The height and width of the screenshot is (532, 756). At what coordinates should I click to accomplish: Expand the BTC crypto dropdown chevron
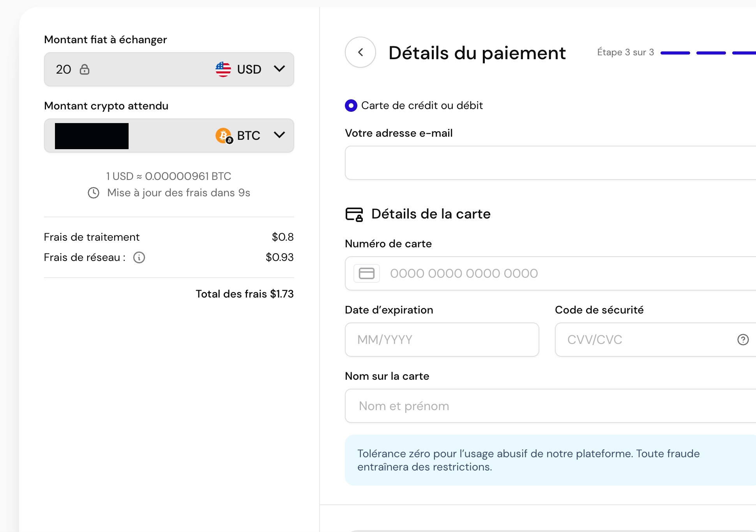(x=279, y=135)
